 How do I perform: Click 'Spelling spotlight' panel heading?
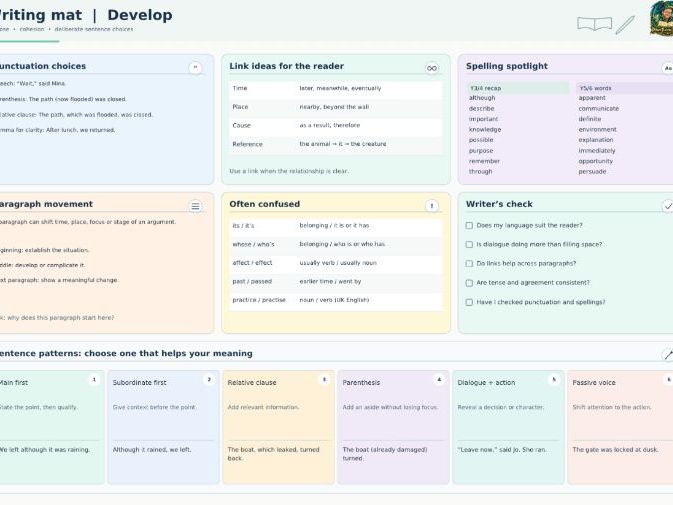coord(507,66)
